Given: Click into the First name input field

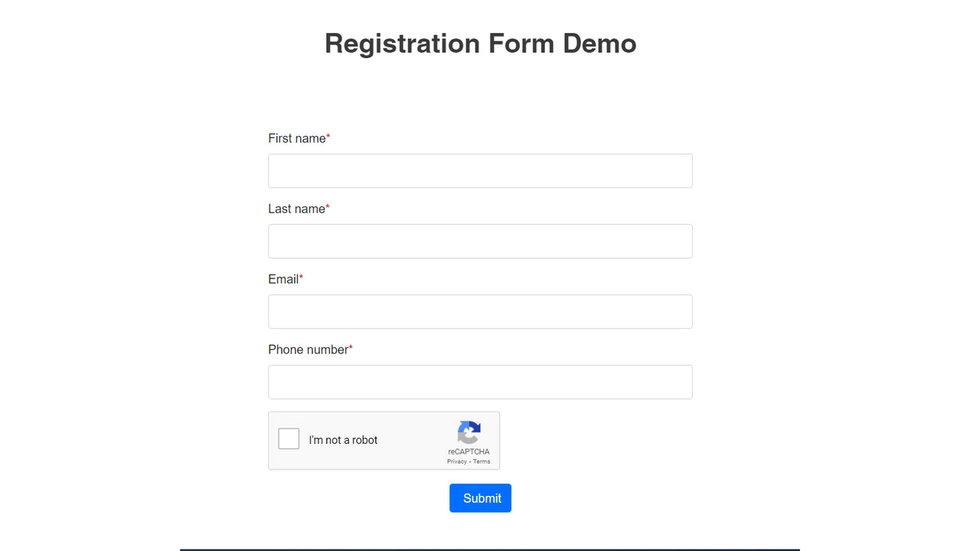Looking at the screenshot, I should [x=480, y=171].
